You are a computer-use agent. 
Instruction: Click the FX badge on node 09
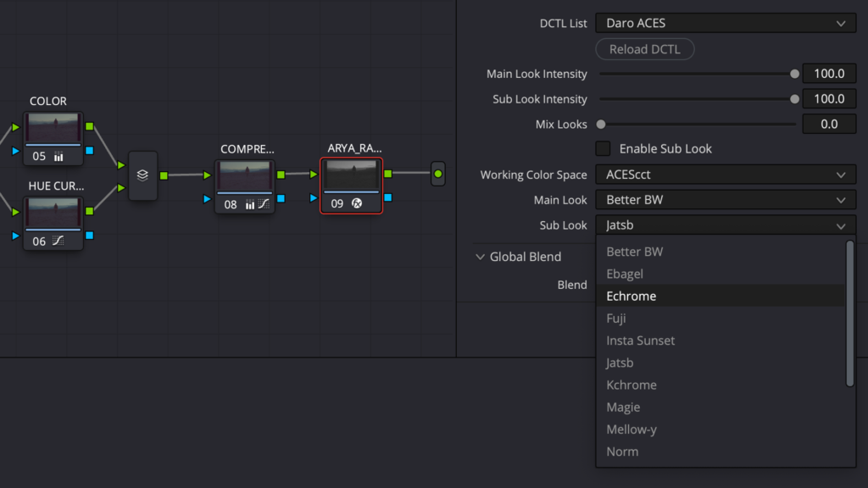click(357, 204)
